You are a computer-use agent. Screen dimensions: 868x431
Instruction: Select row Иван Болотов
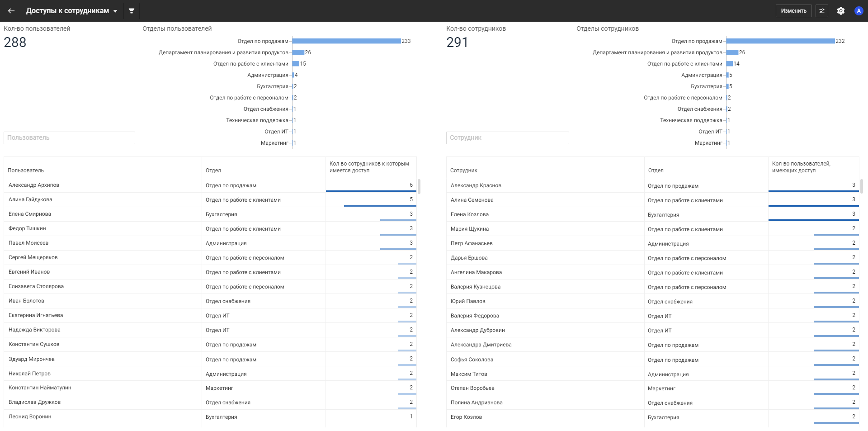[x=210, y=301]
